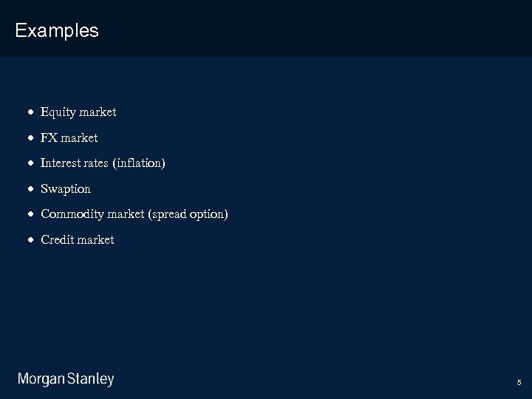Click the word "(inflation)" in parentheses

pos(139,163)
